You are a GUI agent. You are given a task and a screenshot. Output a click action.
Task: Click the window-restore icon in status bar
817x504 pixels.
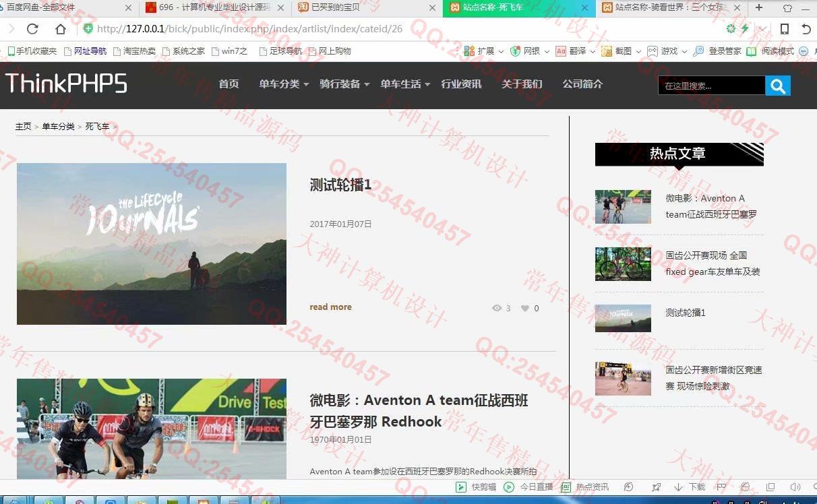770,487
